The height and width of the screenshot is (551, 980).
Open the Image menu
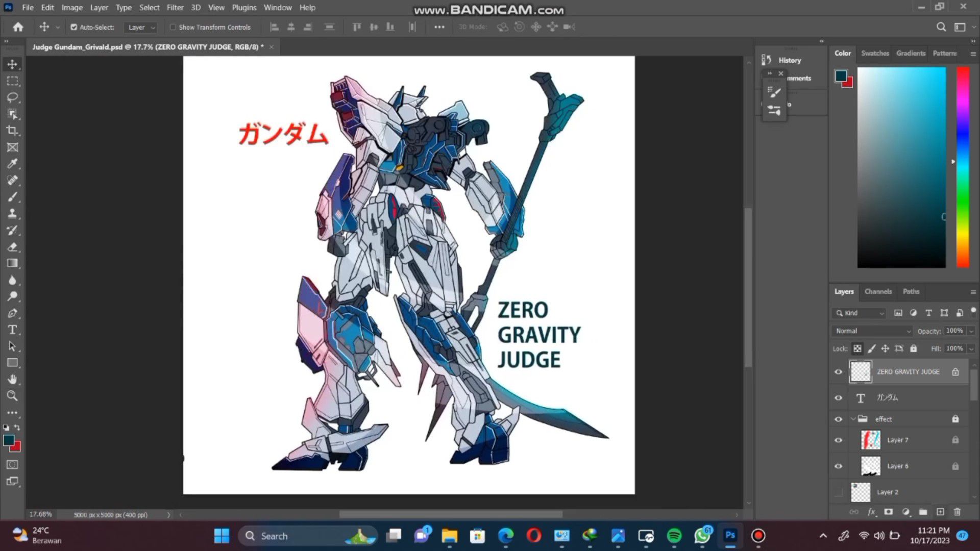point(72,8)
